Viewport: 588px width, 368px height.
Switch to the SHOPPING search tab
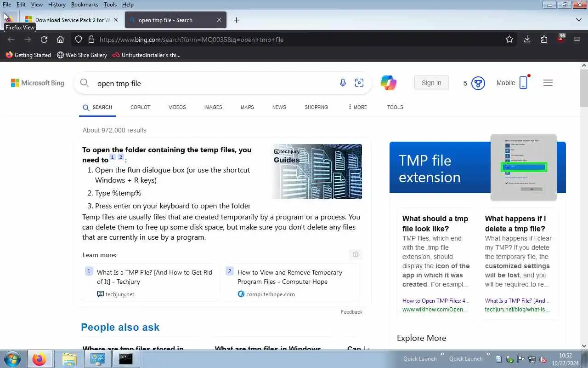(316, 107)
